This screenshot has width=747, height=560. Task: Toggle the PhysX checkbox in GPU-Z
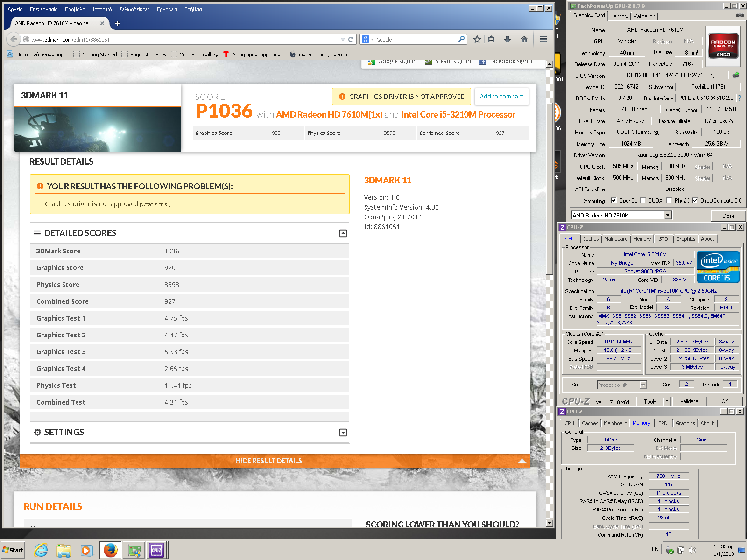click(669, 201)
